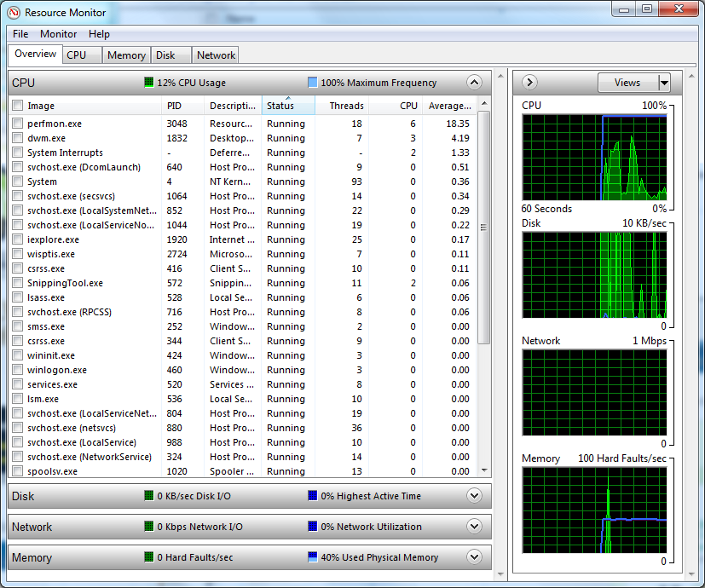
Task: Sort by the Status column header
Action: pos(288,106)
